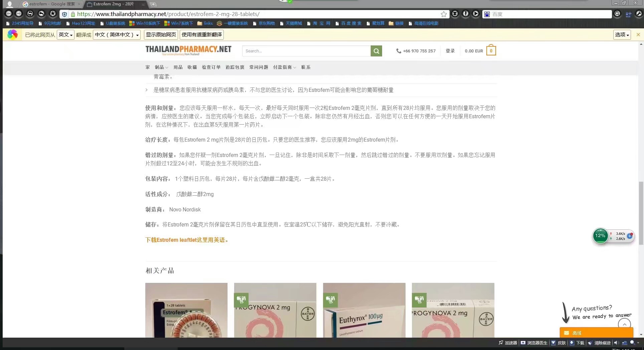Open 浏览器医生 browser doctor in status bar
The height and width of the screenshot is (350, 644).
pyautogui.click(x=534, y=343)
